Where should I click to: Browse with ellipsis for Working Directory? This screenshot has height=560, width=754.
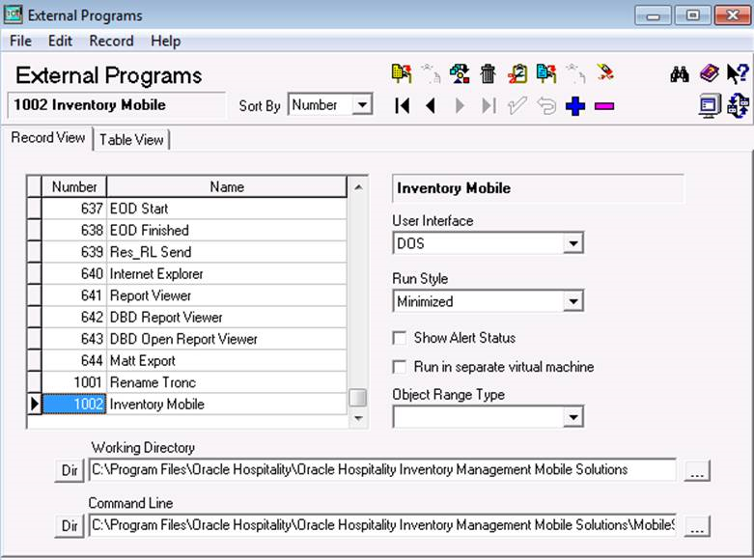696,470
